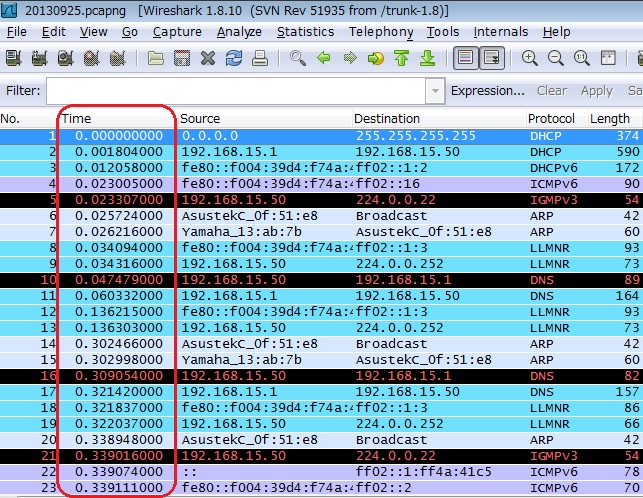
Task: Reload this capture file icon
Action: tap(234, 58)
